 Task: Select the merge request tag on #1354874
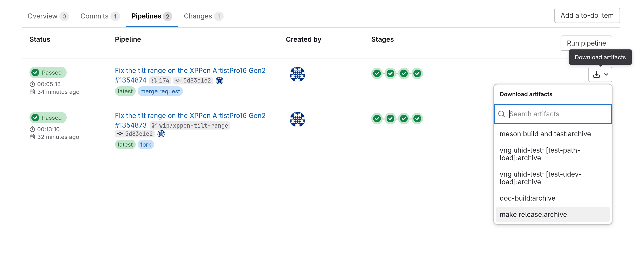coord(160,91)
